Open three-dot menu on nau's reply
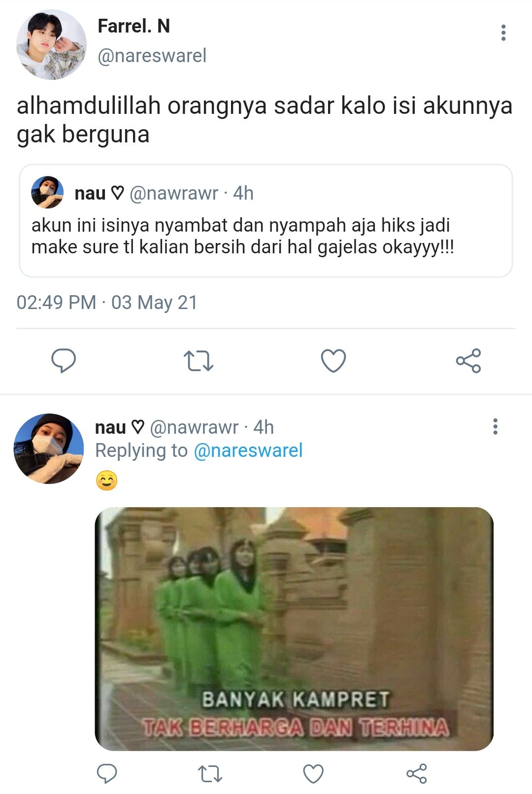Viewport: 532px width, 794px height. pos(495,426)
